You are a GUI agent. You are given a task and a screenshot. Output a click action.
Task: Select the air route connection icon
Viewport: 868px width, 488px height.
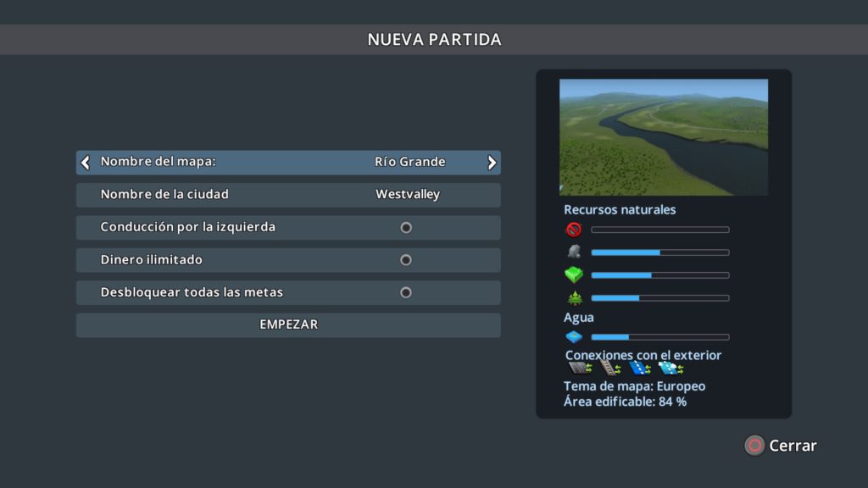point(670,368)
